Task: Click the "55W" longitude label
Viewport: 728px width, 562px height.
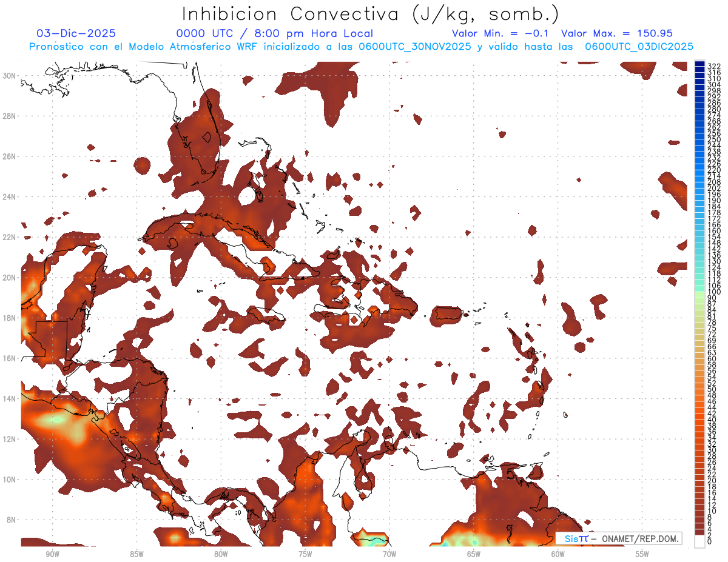Action: coord(642,554)
